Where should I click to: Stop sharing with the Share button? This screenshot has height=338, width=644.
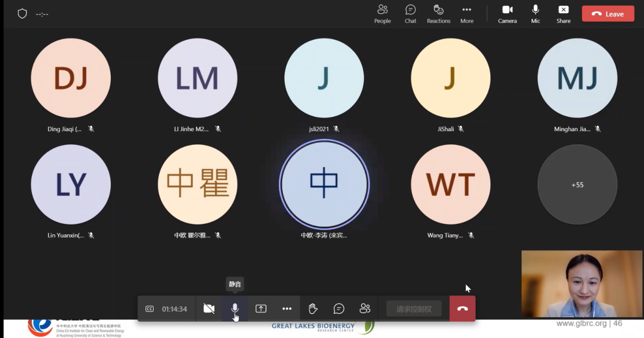(x=563, y=14)
